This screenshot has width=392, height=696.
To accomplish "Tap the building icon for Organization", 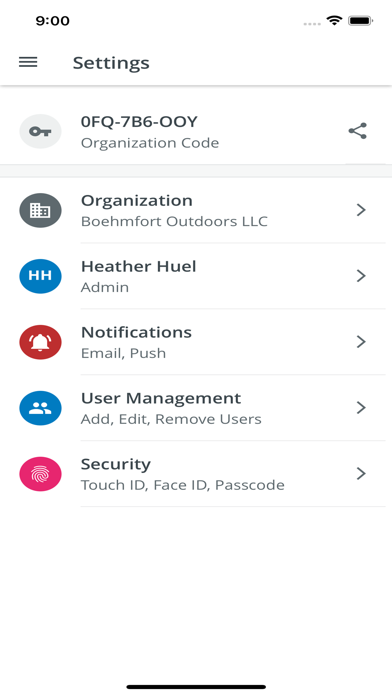I will 40,210.
